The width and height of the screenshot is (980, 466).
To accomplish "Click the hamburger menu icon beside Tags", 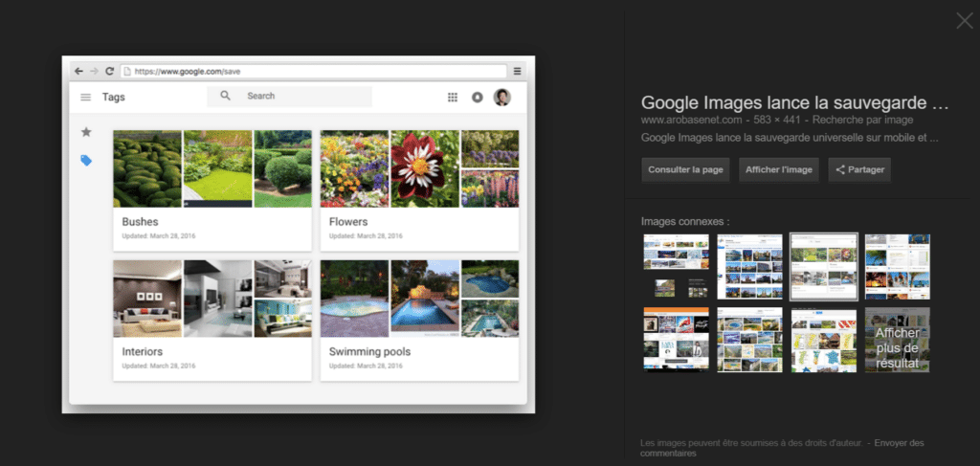I will point(85,98).
